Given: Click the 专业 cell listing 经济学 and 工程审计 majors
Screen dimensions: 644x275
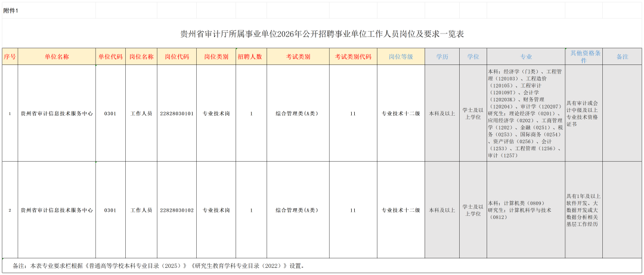Looking at the screenshot, I should (526, 113).
